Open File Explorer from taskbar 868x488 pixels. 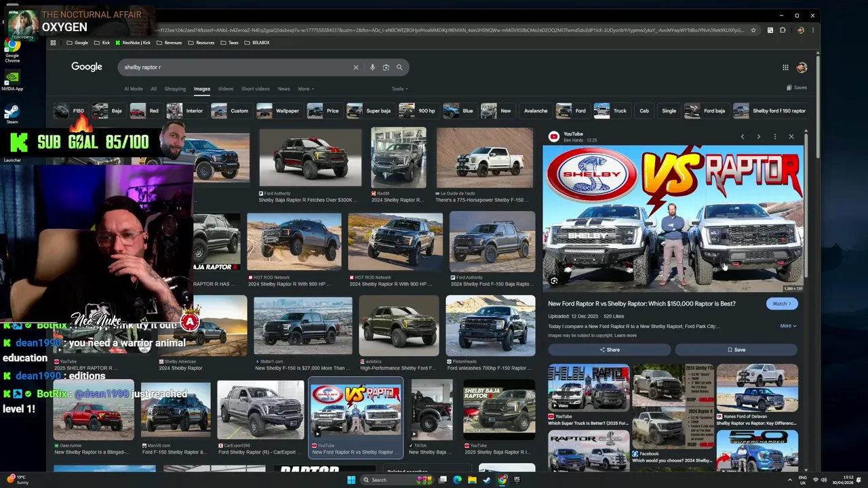[472, 480]
